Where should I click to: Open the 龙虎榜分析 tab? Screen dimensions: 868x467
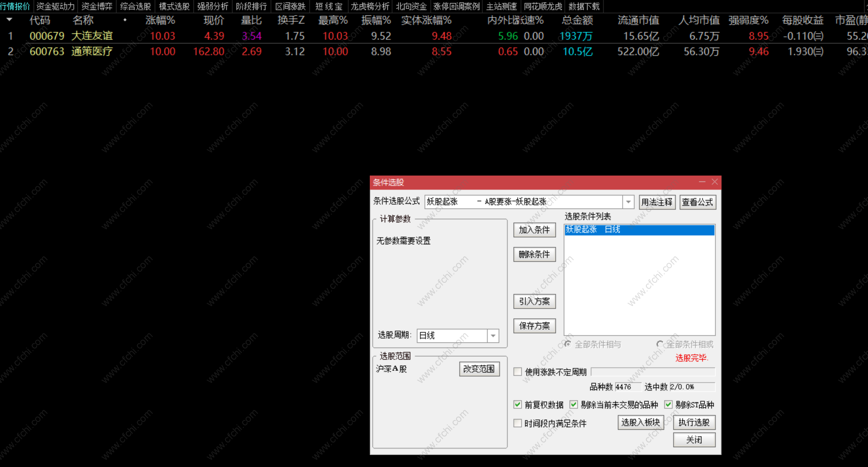pyautogui.click(x=370, y=6)
